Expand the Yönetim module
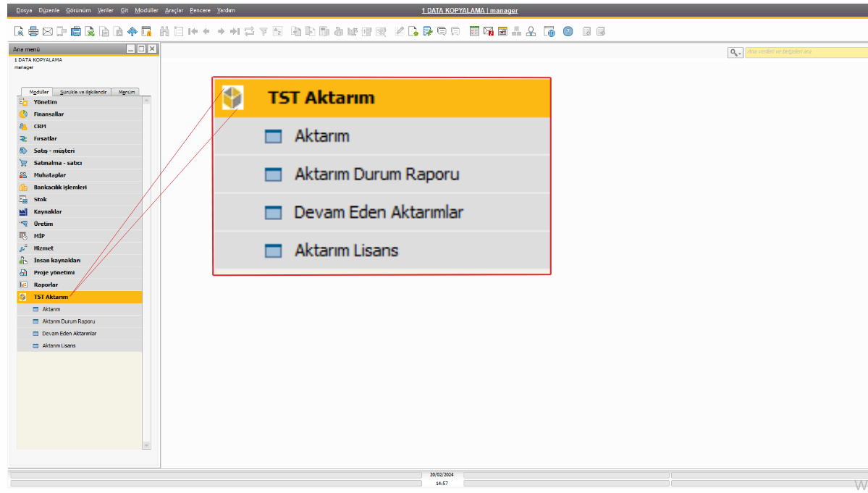The width and height of the screenshot is (868, 493). 45,101
